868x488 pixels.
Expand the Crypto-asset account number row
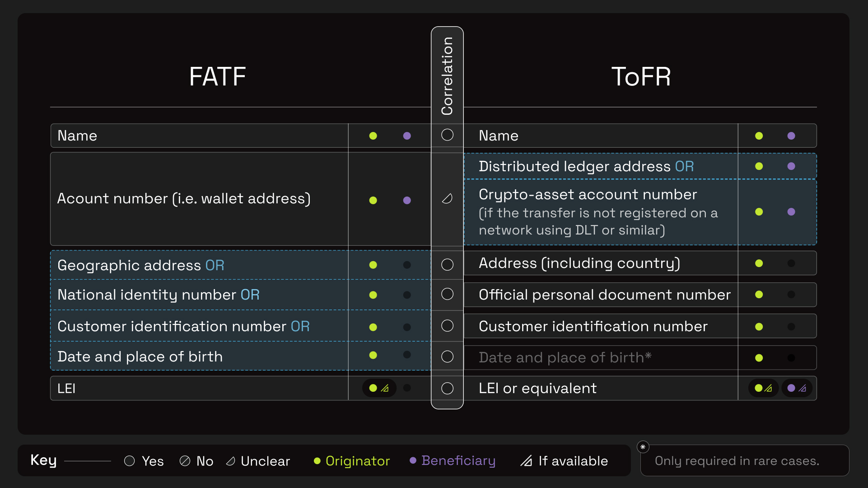click(587, 211)
